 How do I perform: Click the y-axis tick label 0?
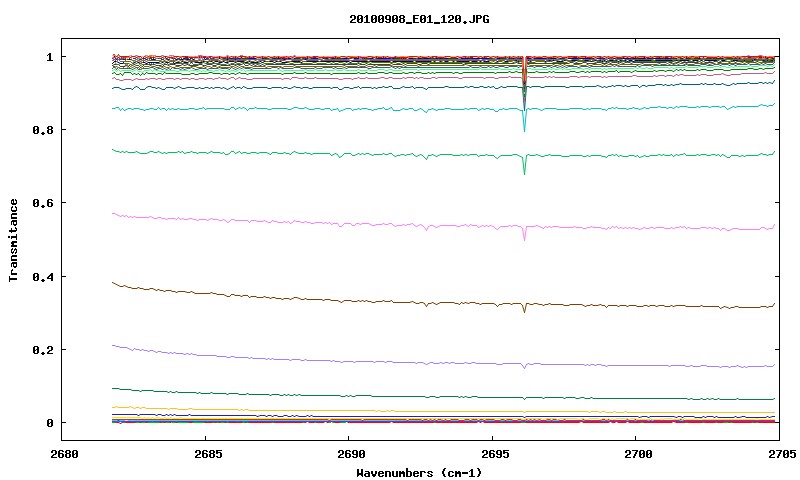(49, 423)
